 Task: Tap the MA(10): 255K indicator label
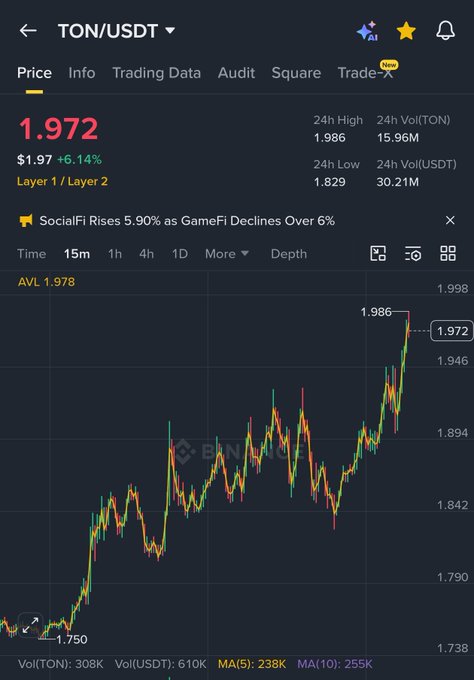click(x=335, y=664)
